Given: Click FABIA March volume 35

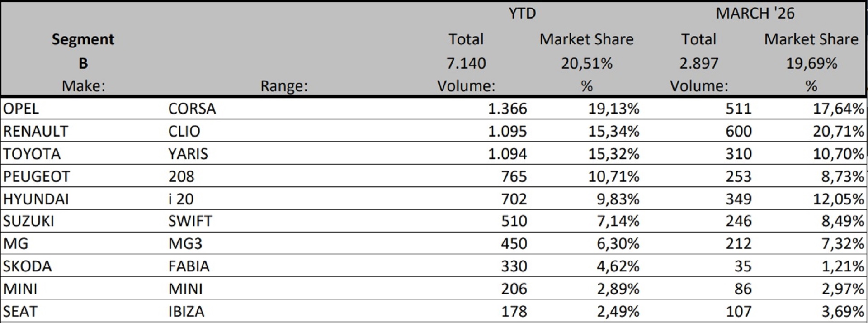Looking at the screenshot, I should click(743, 266).
